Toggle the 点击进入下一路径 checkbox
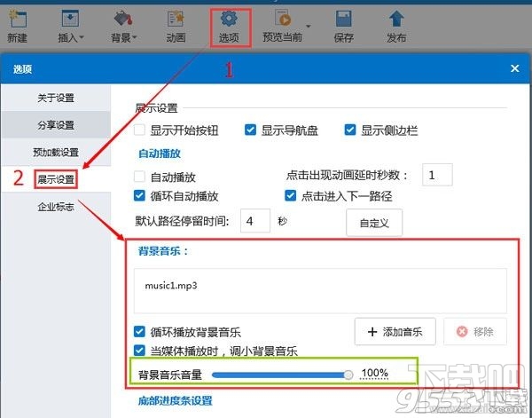This screenshot has width=532, height=418. [x=291, y=196]
